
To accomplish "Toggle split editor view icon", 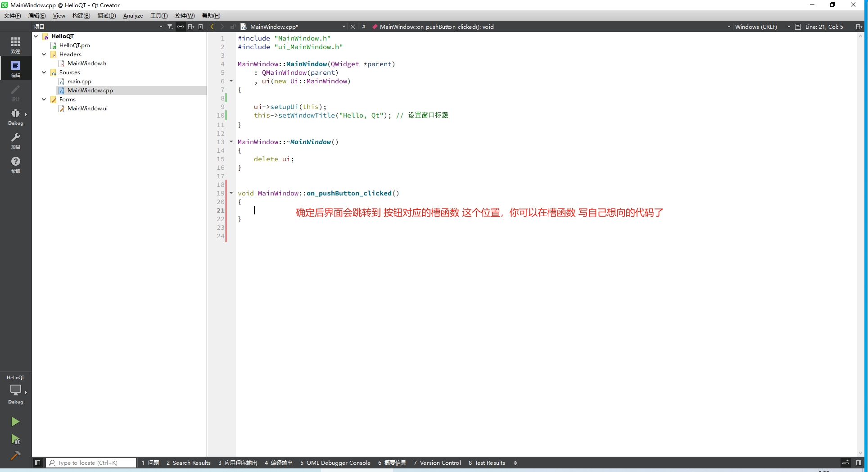I will point(859,27).
